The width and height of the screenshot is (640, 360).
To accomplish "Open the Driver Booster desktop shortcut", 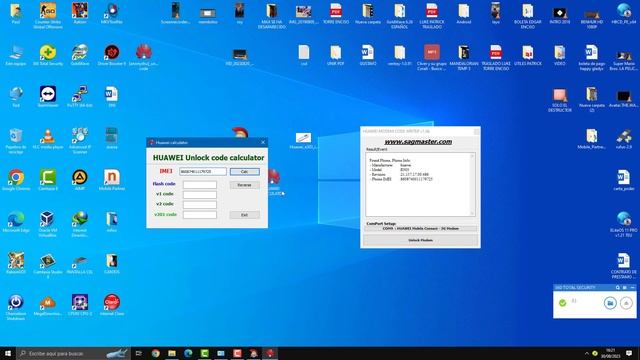I will (x=112, y=56).
